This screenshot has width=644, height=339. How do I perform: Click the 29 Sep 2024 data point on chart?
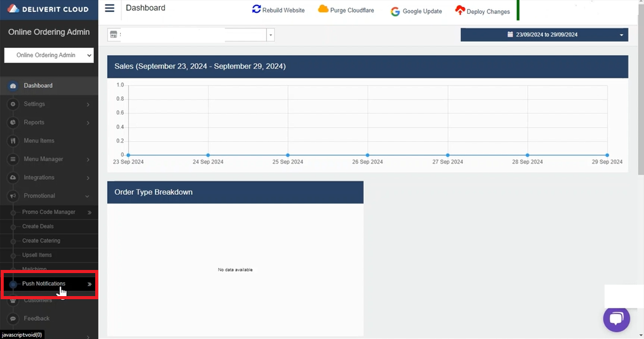[607, 155]
